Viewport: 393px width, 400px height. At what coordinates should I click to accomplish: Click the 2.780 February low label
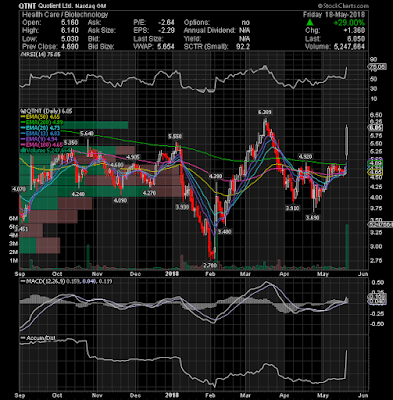coord(210,265)
